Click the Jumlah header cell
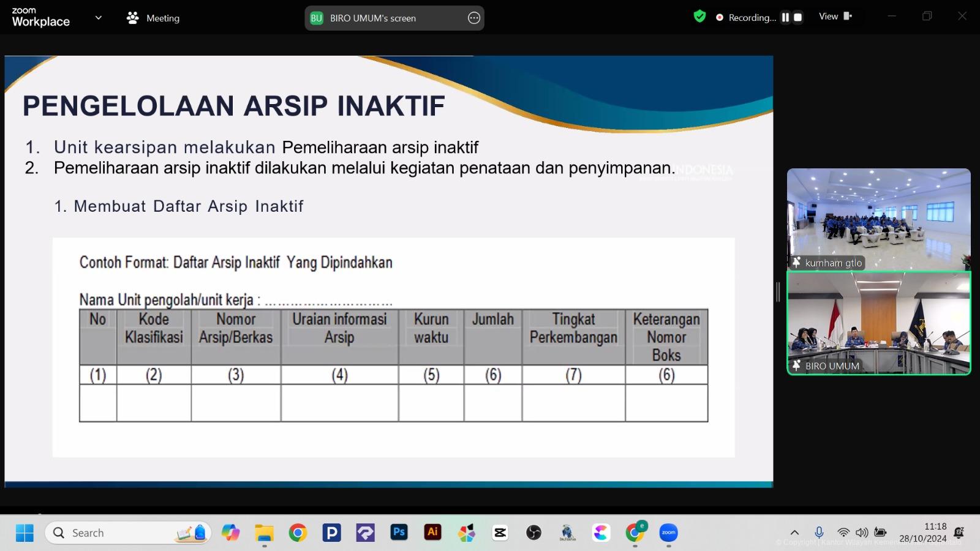Viewport: 980px width, 551px height. 493,337
